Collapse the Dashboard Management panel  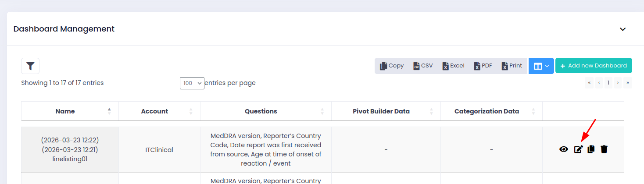pos(623,29)
